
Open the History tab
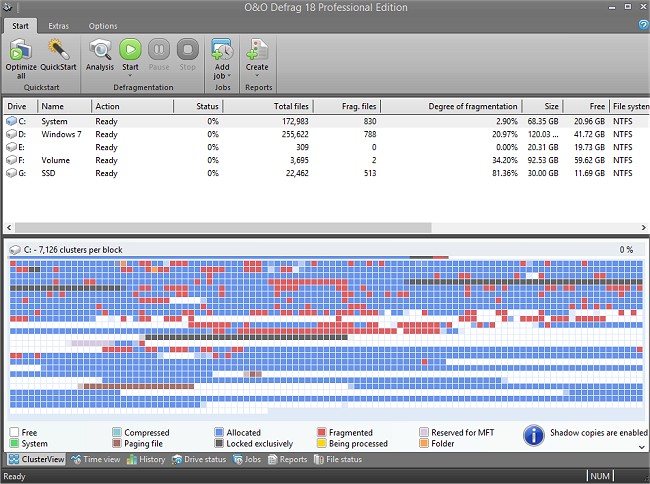tap(146, 459)
